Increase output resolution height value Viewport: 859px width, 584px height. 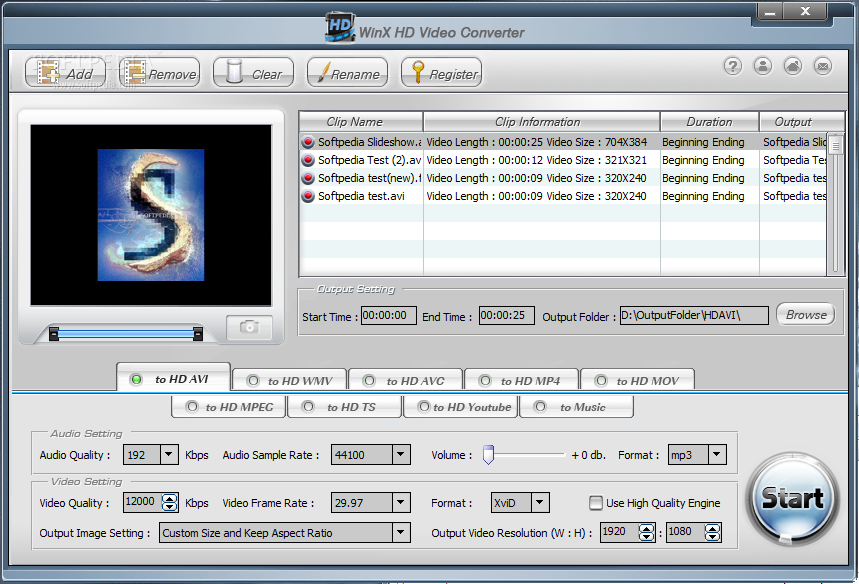pos(712,528)
